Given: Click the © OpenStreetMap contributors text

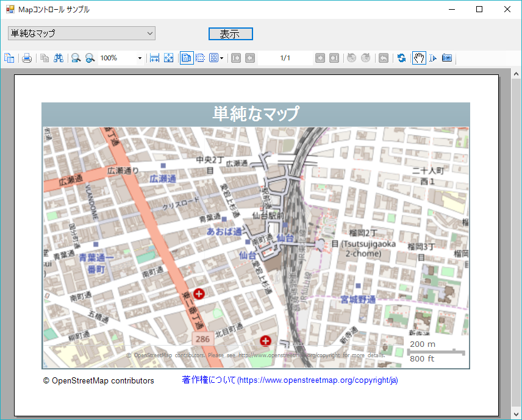Looking at the screenshot, I should (99, 380).
